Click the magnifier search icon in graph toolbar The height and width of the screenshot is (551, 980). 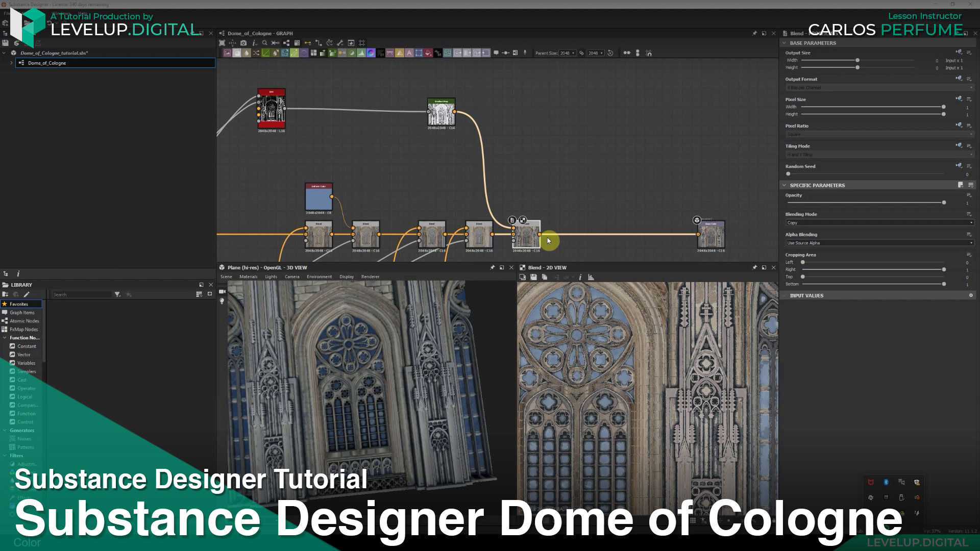click(x=264, y=43)
